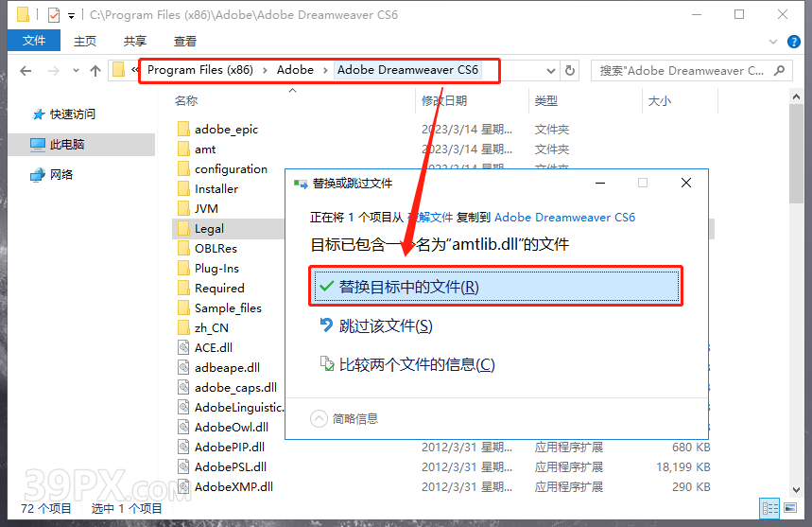
Task: Click the vertical scrollbar thumb
Action: click(x=797, y=153)
